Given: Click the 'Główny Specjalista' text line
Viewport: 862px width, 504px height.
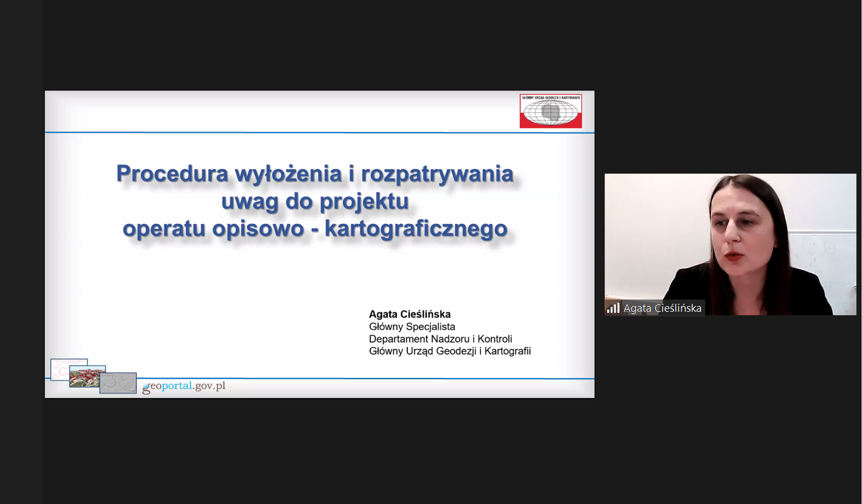Looking at the screenshot, I should coord(412,327).
